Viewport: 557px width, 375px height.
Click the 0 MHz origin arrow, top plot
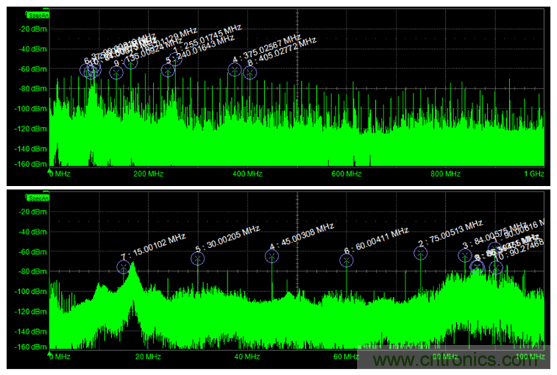click(x=50, y=172)
